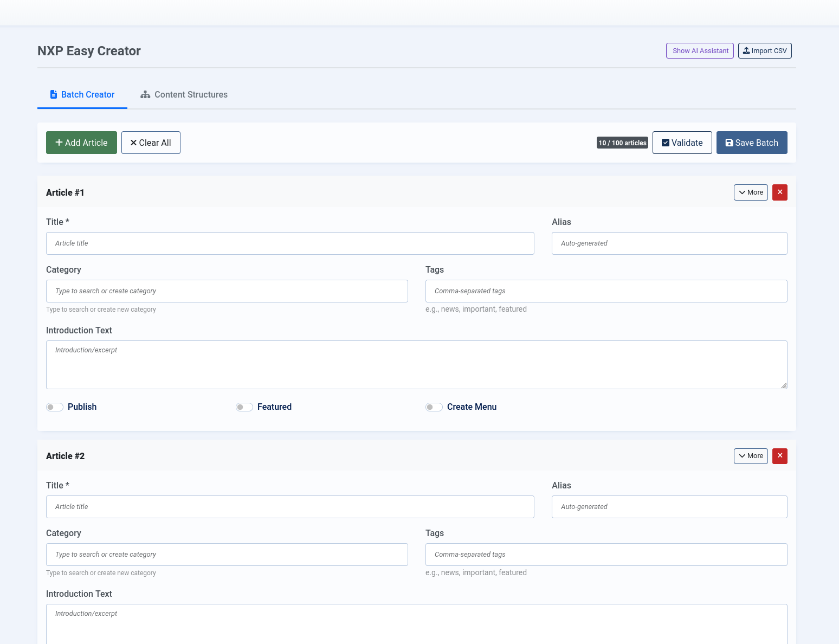
Task: Click the checkmark icon in Validate button
Action: (665, 142)
